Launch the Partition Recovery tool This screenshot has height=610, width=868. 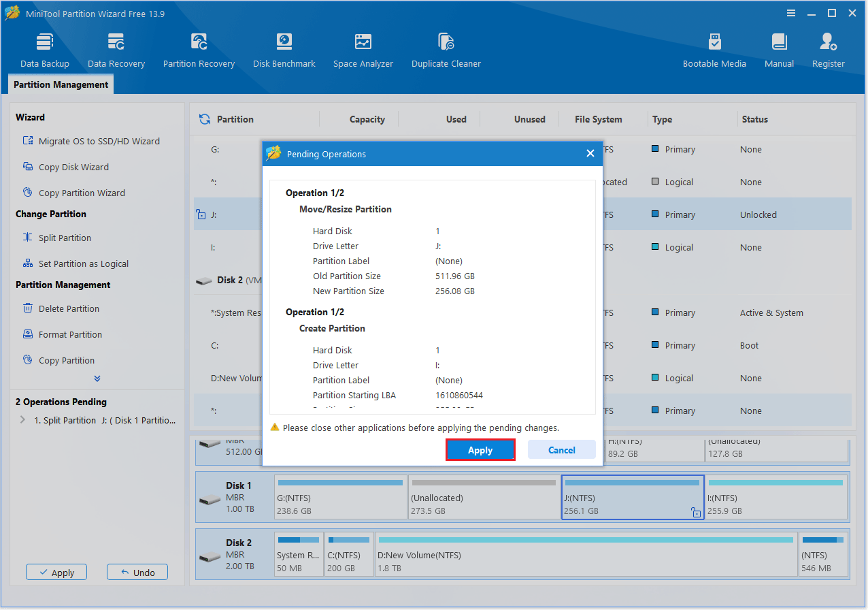(x=199, y=50)
